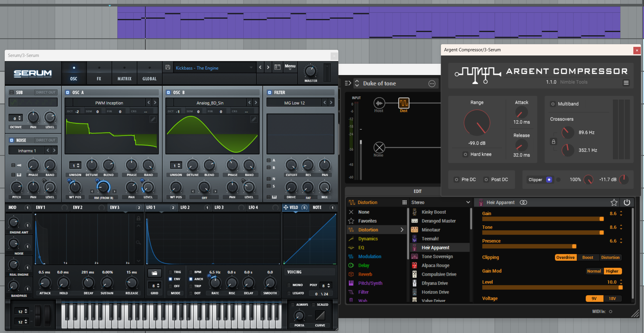Open the OSC B waveform edit pencil
This screenshot has height=333, width=644.
point(254,119)
